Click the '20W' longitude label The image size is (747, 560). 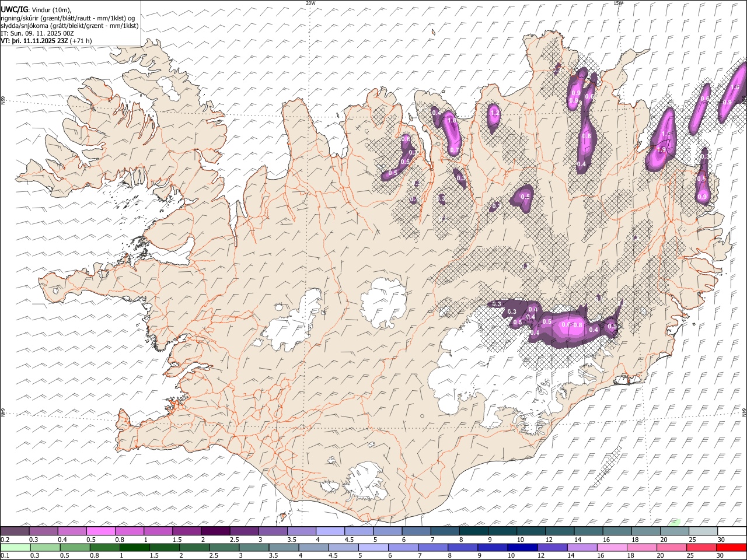310,3
